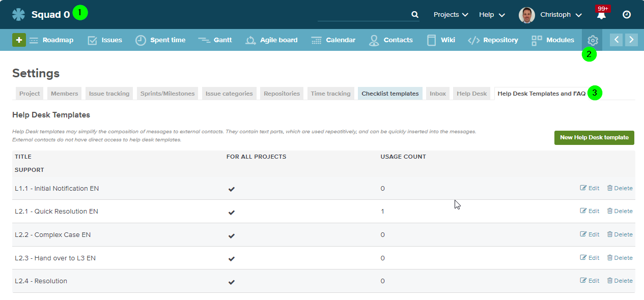Switch to the Issue categories tab
644x300 pixels.
point(229,94)
